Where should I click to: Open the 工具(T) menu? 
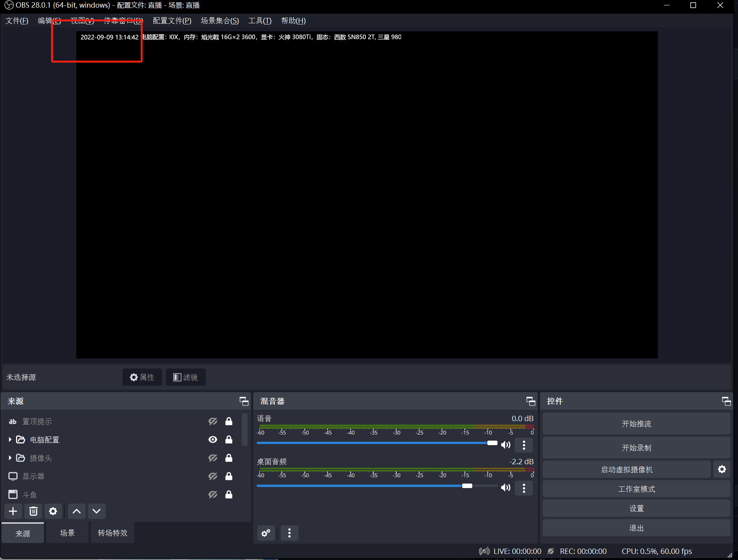260,21
